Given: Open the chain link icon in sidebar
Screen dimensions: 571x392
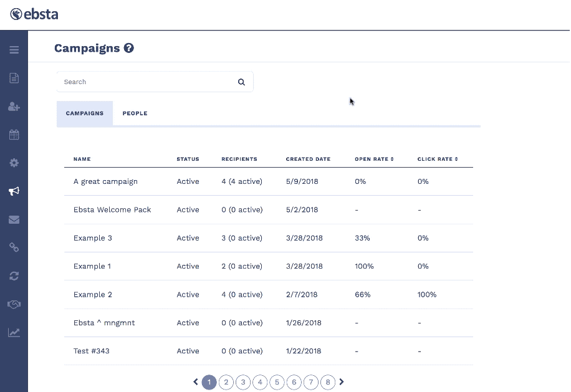Looking at the screenshot, I should tap(14, 247).
